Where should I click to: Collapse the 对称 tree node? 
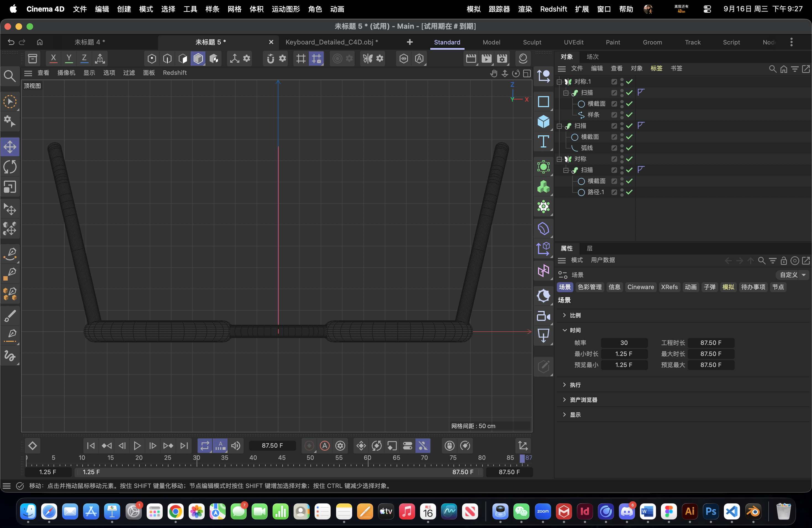click(x=559, y=159)
